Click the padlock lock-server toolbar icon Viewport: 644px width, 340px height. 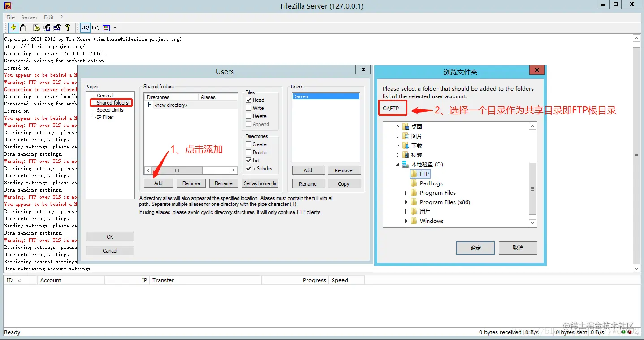(x=23, y=28)
